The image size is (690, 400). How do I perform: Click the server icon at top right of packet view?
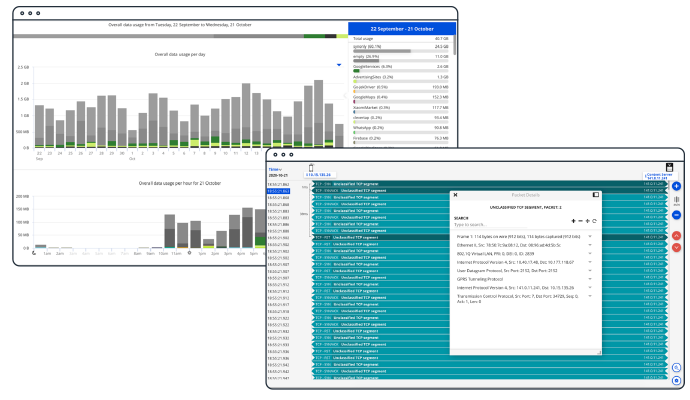click(x=669, y=167)
